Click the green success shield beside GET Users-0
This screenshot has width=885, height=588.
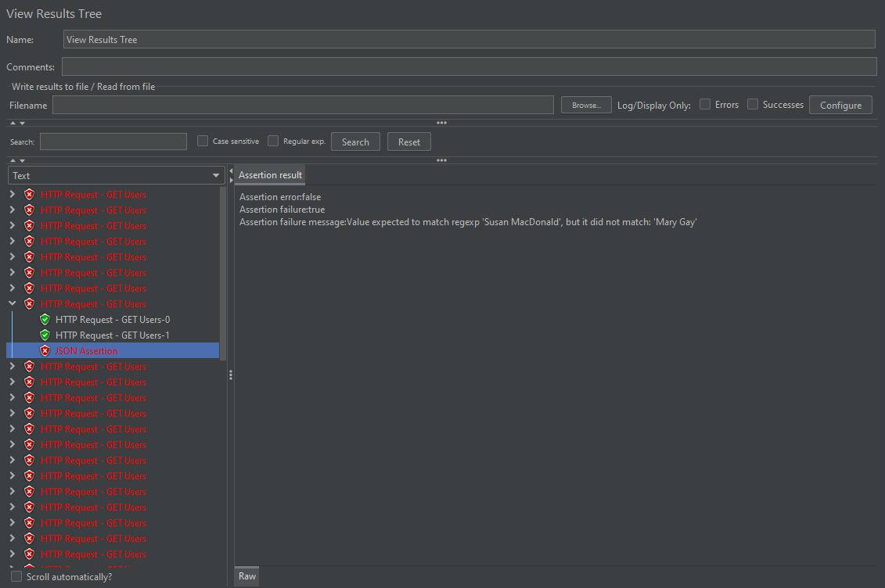click(45, 320)
